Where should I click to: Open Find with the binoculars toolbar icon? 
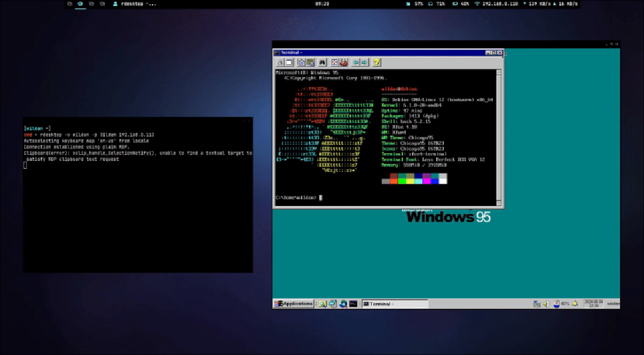pos(323,62)
